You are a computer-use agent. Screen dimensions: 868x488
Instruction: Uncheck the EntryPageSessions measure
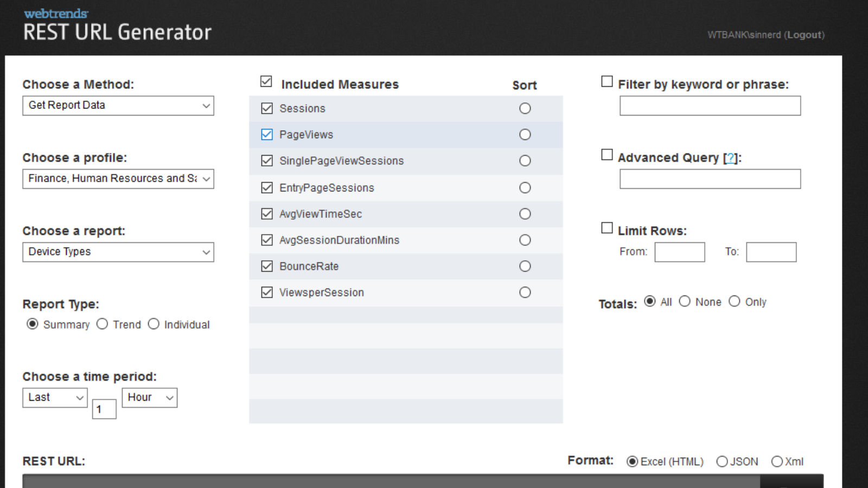[267, 188]
